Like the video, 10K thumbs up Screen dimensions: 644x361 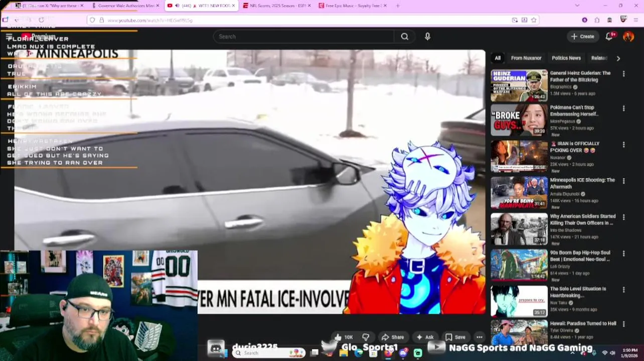click(x=344, y=337)
